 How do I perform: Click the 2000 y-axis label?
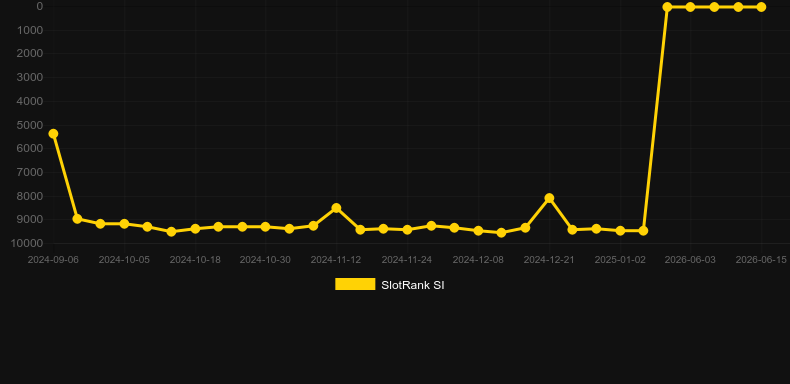(30, 53)
